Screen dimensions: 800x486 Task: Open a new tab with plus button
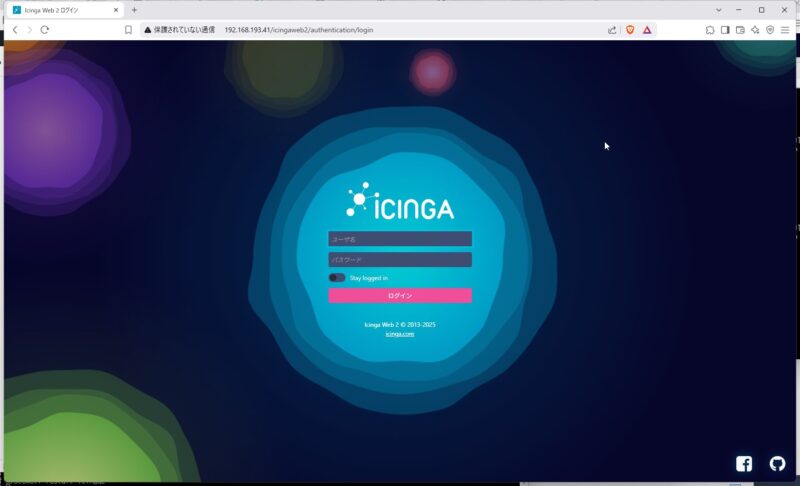(134, 10)
